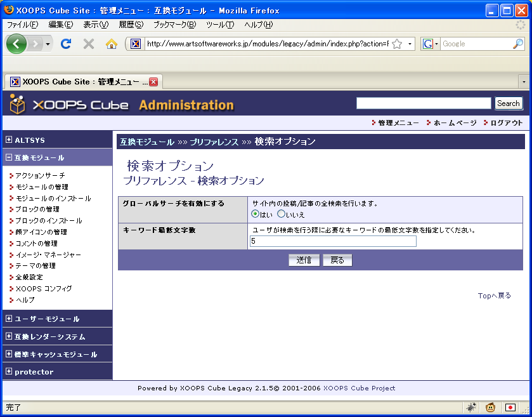The width and height of the screenshot is (532, 417).
Task: Open the 管理メニュー link
Action: pyautogui.click(x=398, y=123)
